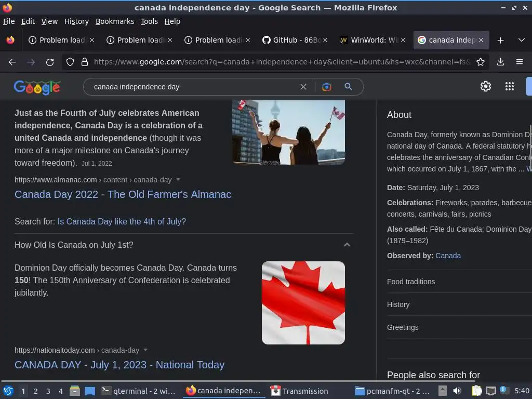Open removable media eject tray icon
Viewport: 532px width, 399px height.
[442, 391]
